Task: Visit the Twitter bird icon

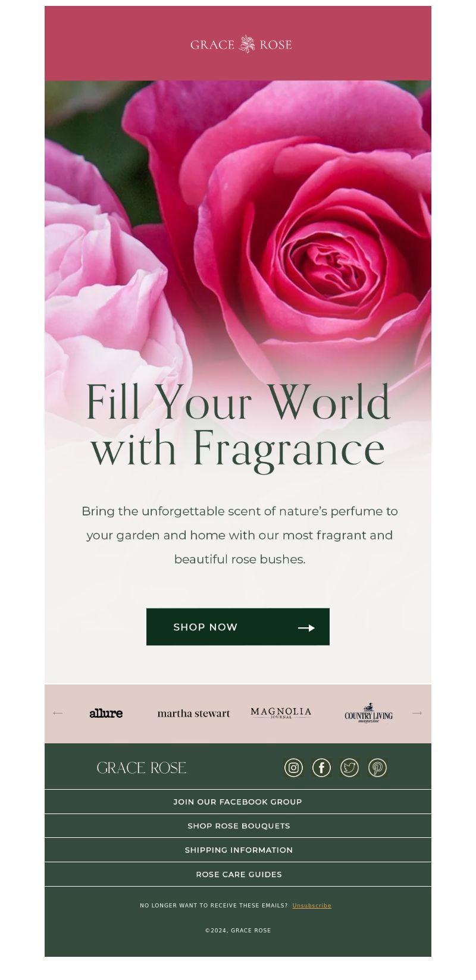Action: (349, 768)
